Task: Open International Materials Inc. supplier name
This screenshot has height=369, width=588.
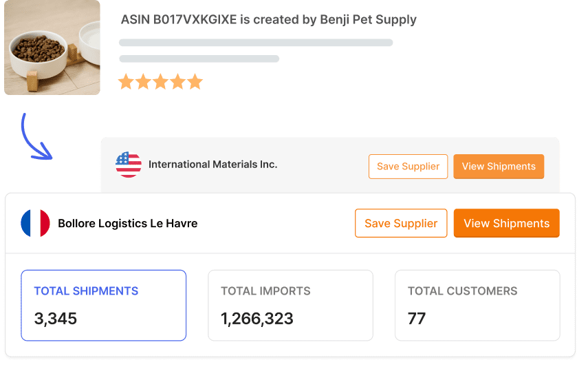Action: [213, 165]
